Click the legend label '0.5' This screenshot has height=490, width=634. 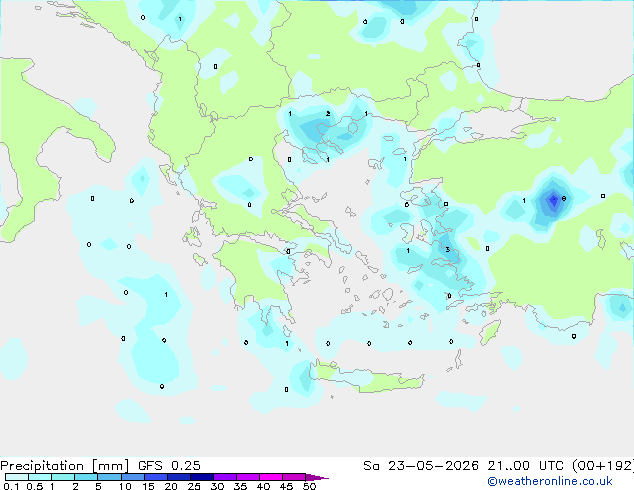34,486
